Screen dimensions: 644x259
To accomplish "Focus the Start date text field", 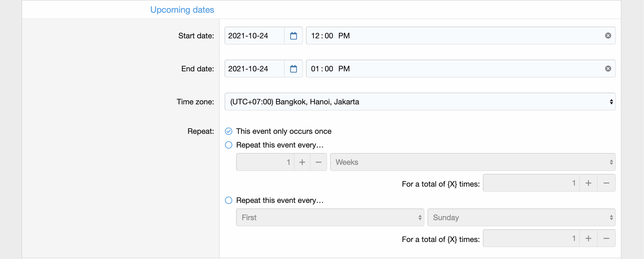I will tap(255, 36).
